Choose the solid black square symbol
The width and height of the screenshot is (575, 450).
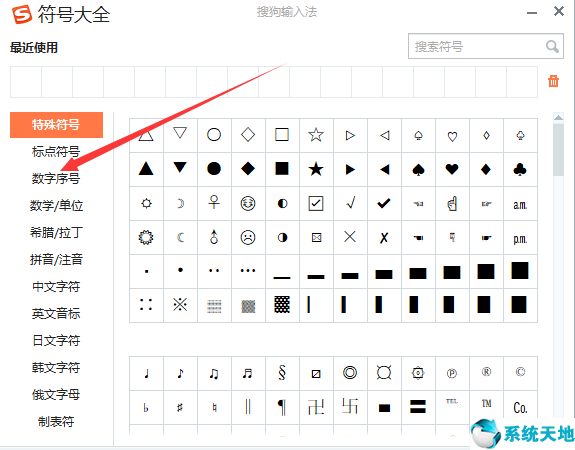tap(282, 169)
